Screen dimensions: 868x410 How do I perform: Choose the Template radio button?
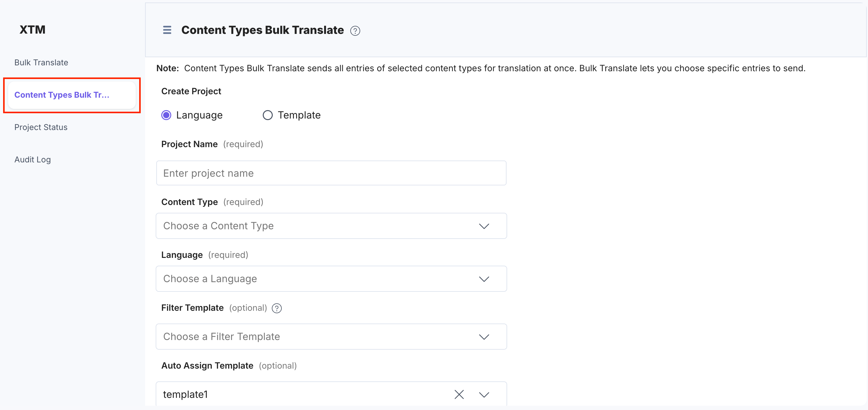pos(267,115)
